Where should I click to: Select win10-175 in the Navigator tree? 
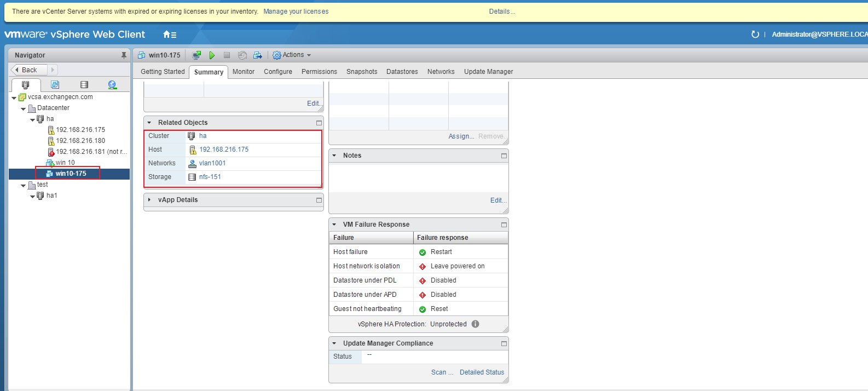(x=71, y=174)
